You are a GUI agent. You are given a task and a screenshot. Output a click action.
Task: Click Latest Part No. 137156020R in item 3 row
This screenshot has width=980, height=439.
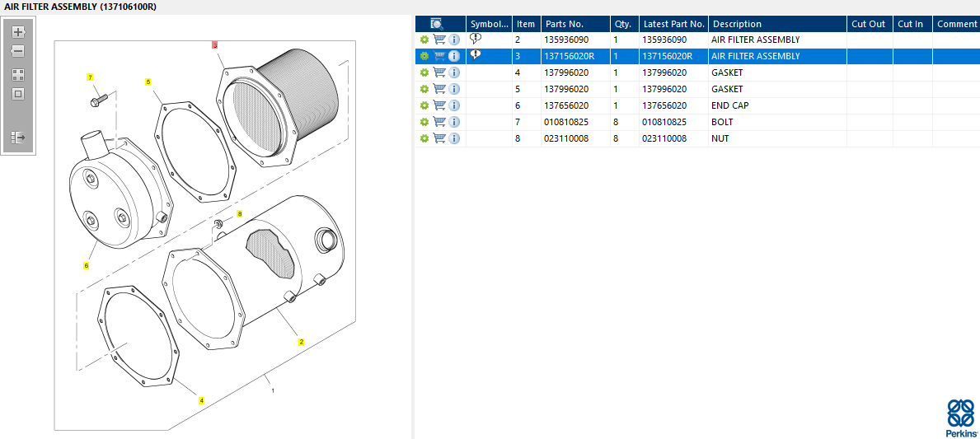click(x=673, y=56)
